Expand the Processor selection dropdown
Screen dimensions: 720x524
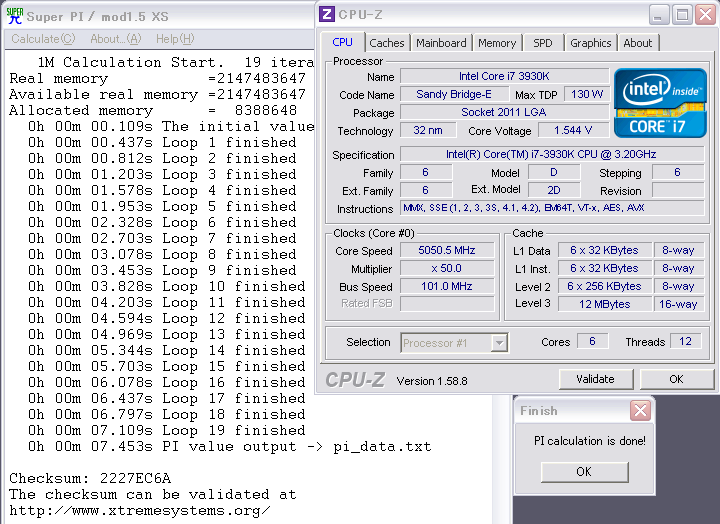click(x=499, y=343)
